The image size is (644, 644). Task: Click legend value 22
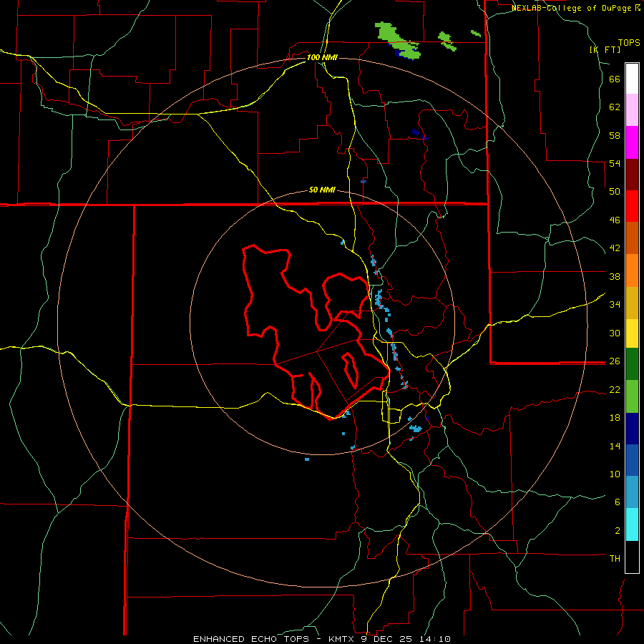[x=615, y=389]
